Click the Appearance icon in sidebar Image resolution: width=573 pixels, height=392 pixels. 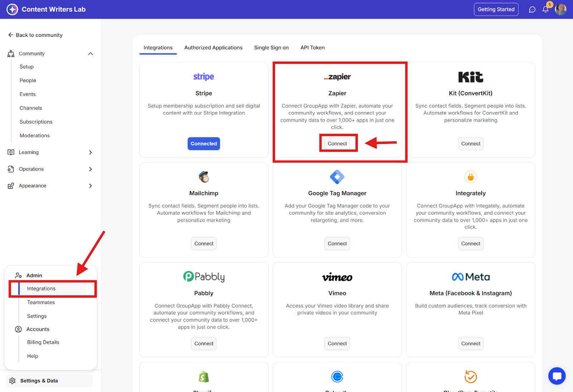point(11,186)
